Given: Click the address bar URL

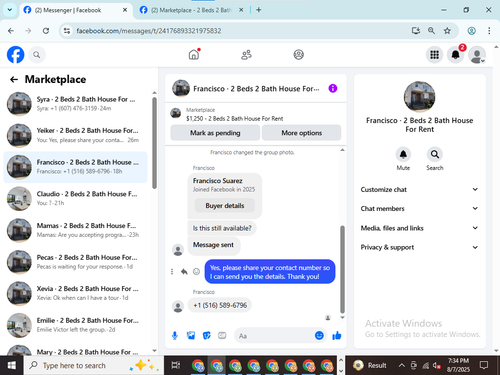Looking at the screenshot, I should [149, 31].
